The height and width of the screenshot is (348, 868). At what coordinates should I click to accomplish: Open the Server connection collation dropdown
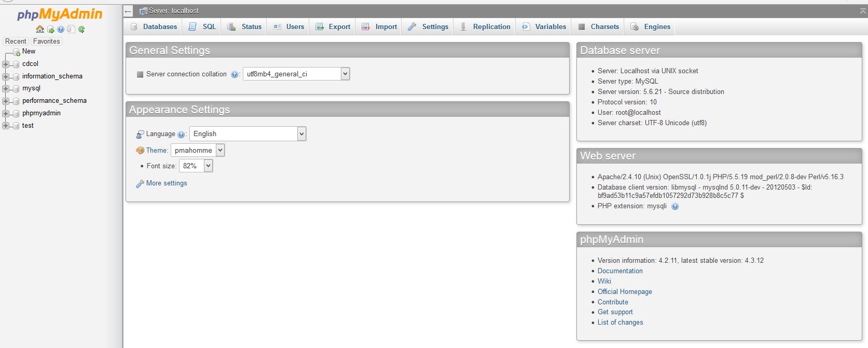point(296,74)
